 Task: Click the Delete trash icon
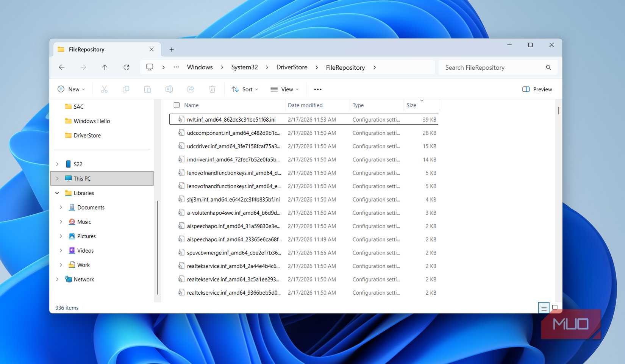click(212, 89)
